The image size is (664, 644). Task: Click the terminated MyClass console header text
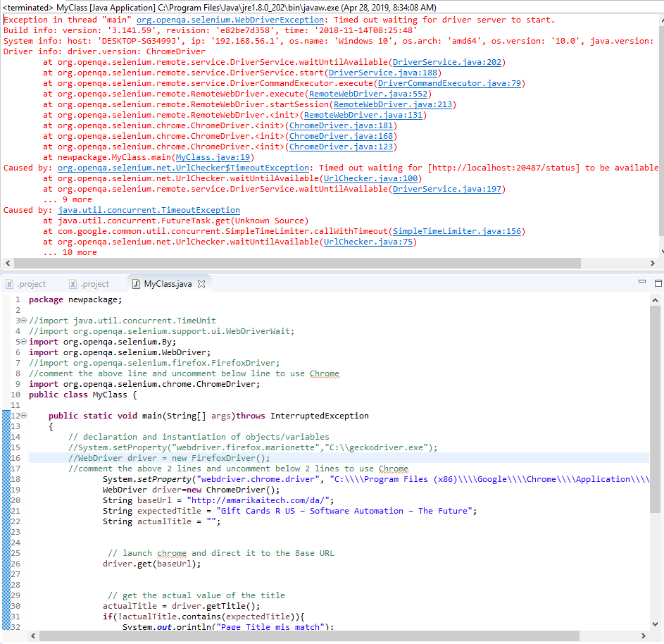[x=220, y=7]
